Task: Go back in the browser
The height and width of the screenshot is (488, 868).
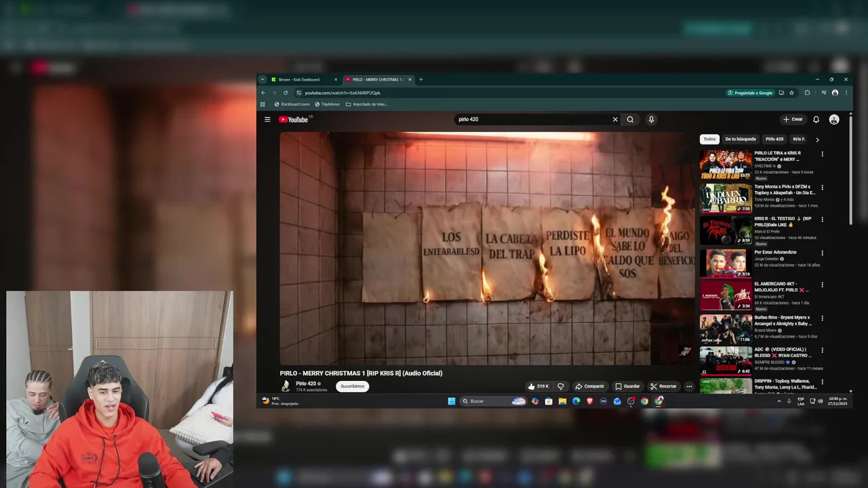Action: (x=263, y=93)
